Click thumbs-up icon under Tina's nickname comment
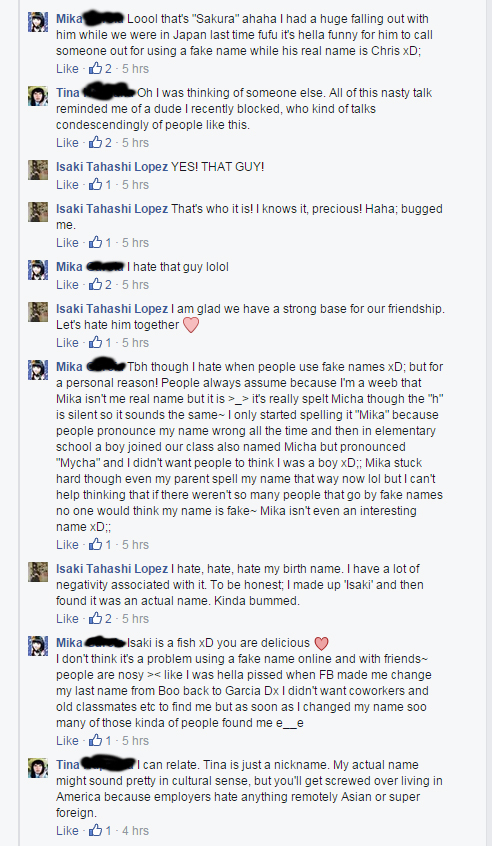 coord(96,830)
